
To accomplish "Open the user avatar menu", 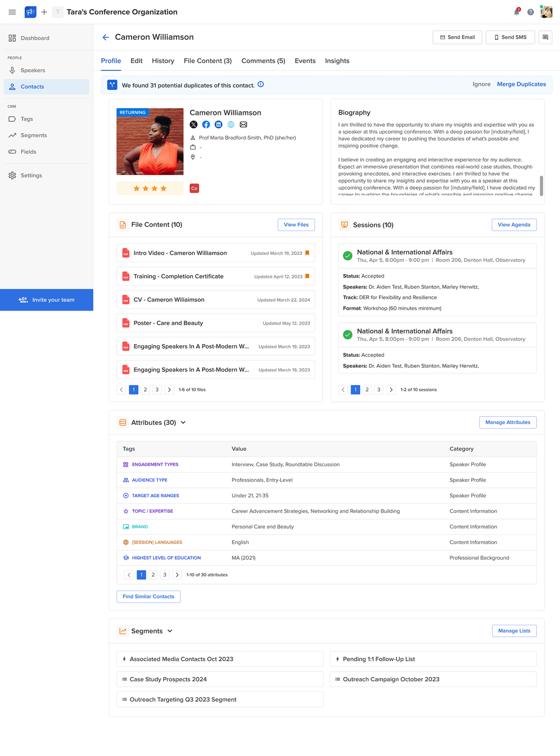I will pos(546,12).
